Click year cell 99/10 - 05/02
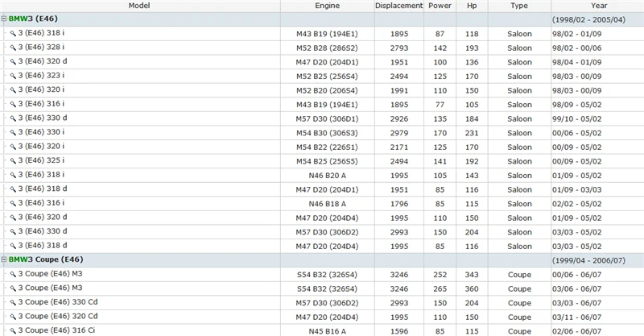Viewport: 644px width, 336px height. [576, 119]
